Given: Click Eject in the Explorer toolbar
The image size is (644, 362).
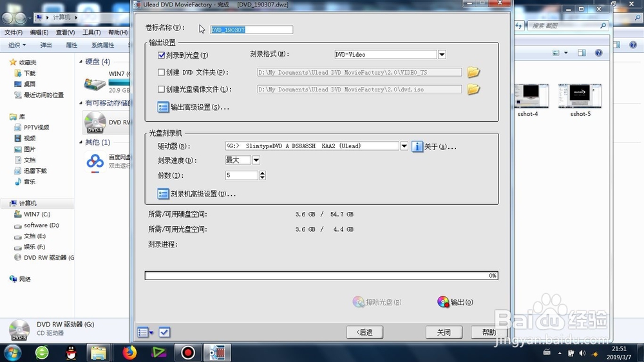Looking at the screenshot, I should [x=46, y=45].
